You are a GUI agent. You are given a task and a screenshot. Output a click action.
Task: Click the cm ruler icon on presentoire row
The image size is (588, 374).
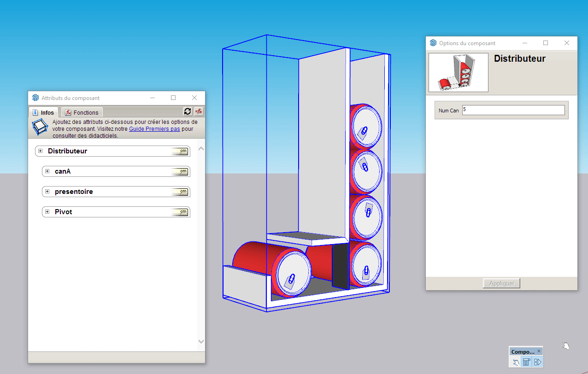(180, 192)
